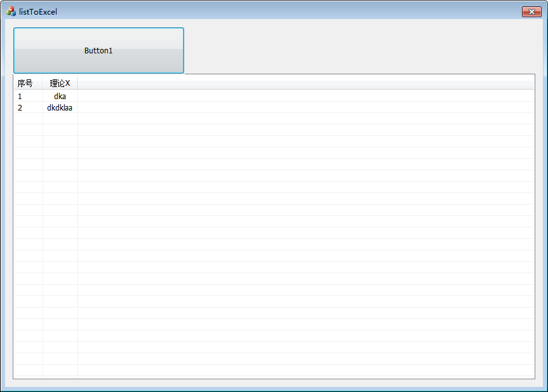Select row number 1 in the list

pos(20,96)
